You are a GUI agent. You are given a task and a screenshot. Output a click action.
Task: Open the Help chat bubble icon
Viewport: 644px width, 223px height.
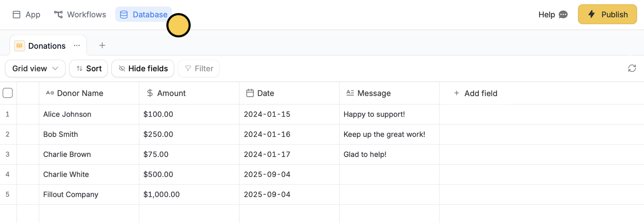[563, 14]
